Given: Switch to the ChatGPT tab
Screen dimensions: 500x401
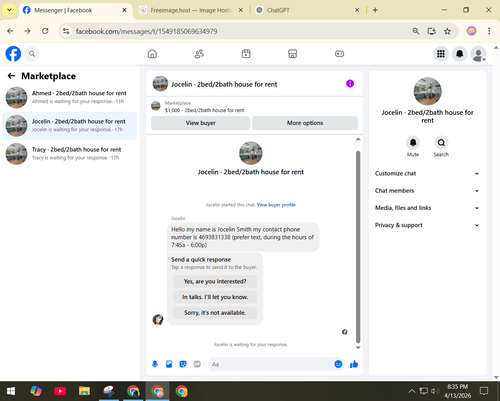Looking at the screenshot, I should pos(307,10).
